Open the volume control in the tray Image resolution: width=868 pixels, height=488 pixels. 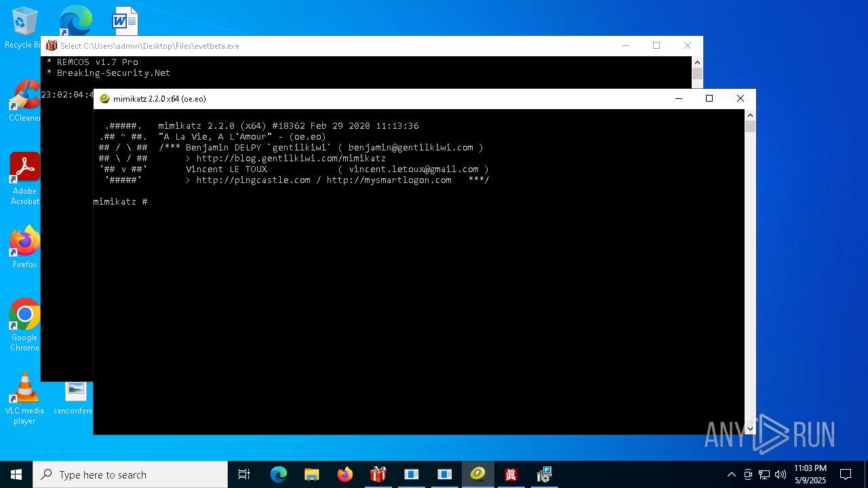[781, 474]
